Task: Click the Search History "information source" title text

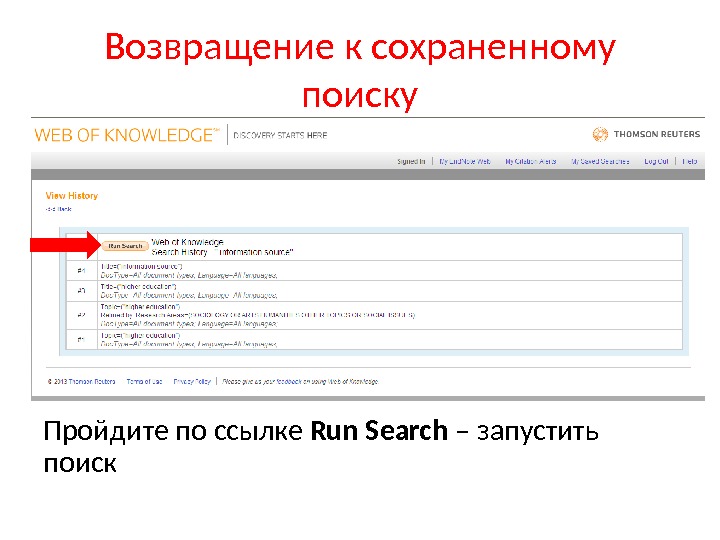Action: [x=222, y=253]
